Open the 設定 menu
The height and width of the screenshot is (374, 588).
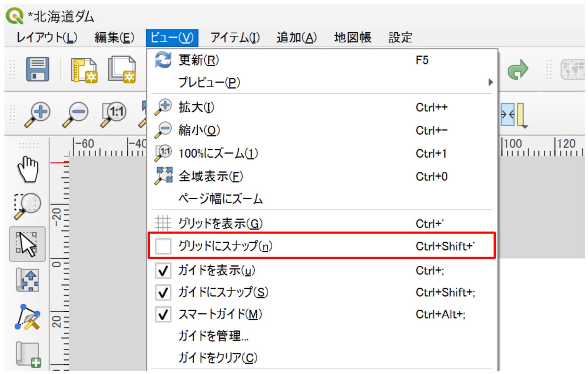click(x=400, y=38)
